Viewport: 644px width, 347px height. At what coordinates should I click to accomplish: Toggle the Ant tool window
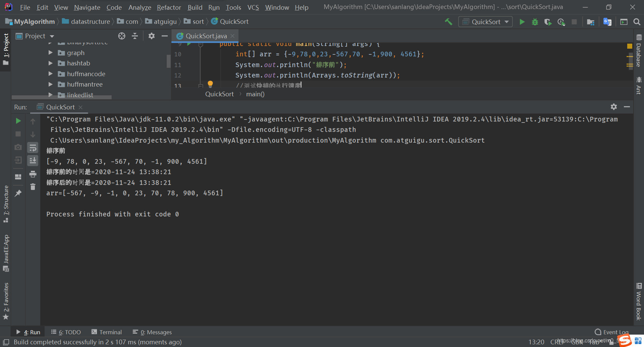click(x=639, y=85)
